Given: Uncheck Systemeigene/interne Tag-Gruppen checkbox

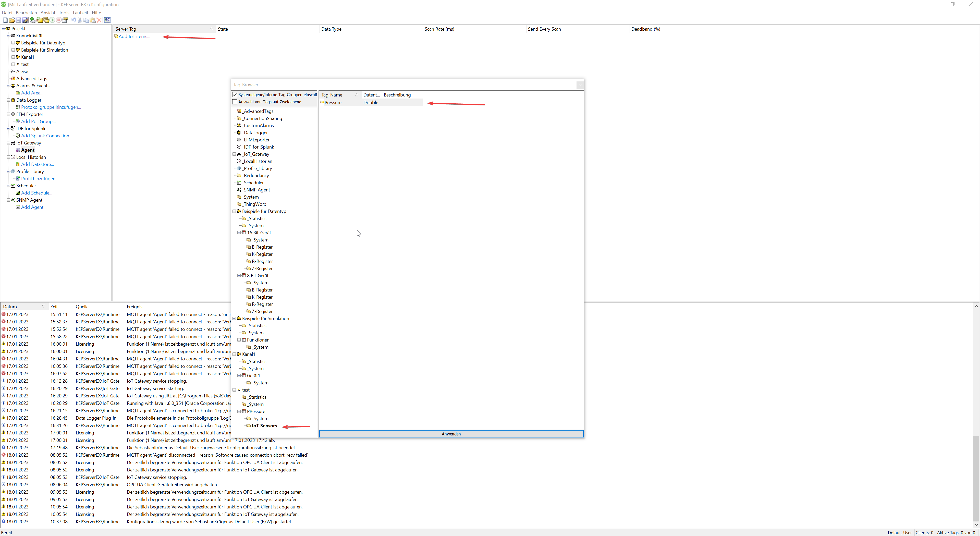Looking at the screenshot, I should point(235,95).
